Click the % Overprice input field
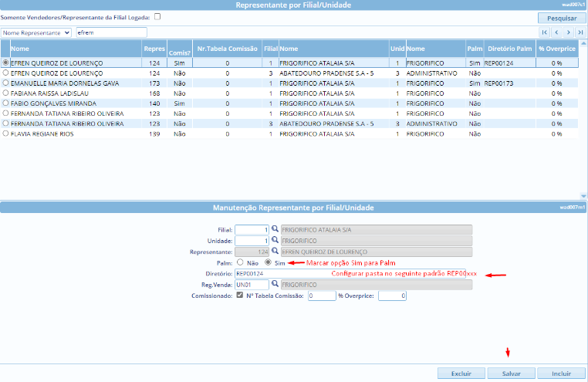Image resolution: width=588 pixels, height=382 pixels. coord(392,296)
